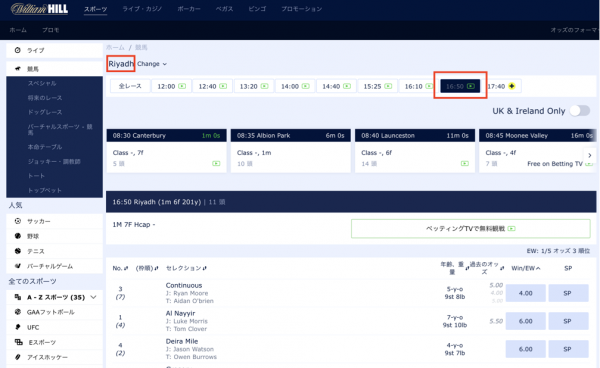Open the Change venue dropdown beside Riyadh
The image size is (600, 368).
click(152, 64)
